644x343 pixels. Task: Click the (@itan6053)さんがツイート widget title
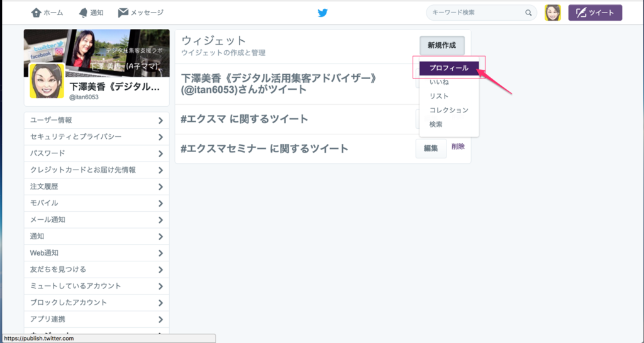(x=243, y=89)
